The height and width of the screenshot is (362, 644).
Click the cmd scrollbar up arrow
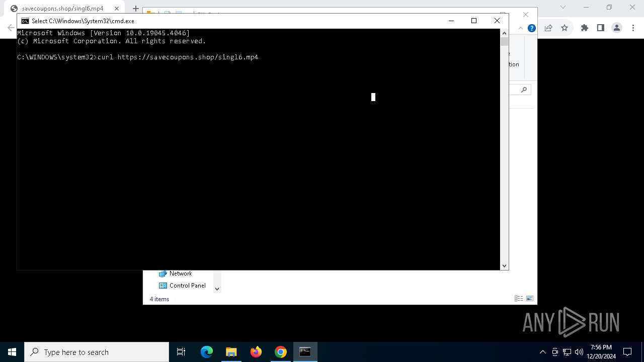click(504, 33)
